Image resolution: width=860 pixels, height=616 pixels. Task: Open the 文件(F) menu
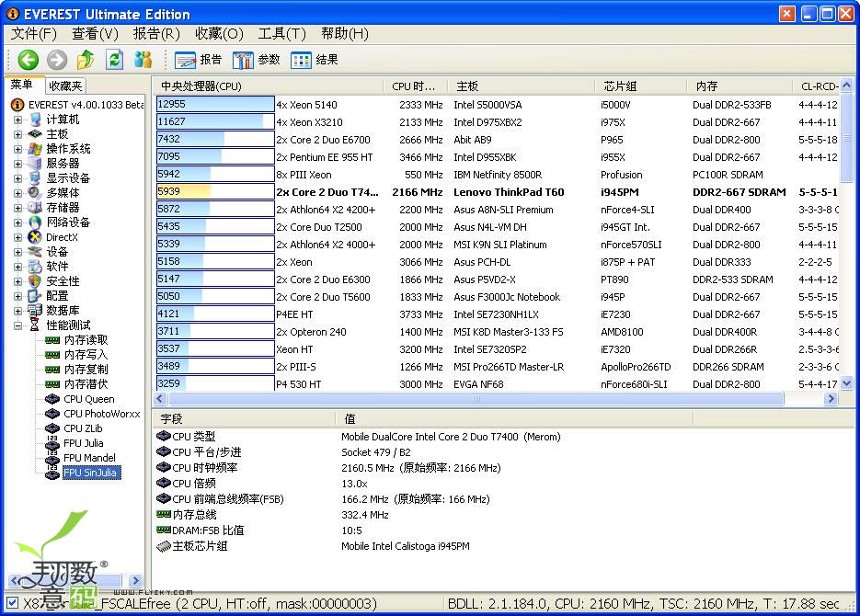(34, 34)
